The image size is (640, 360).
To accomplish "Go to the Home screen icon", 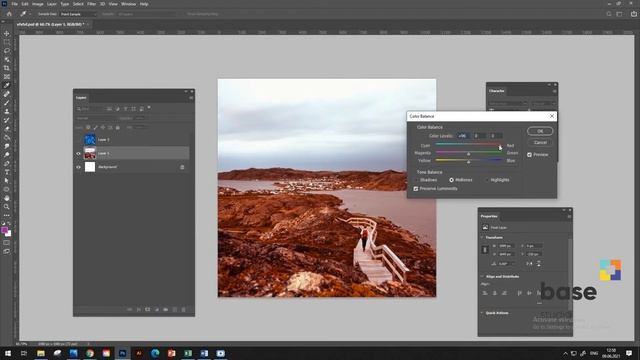I will [x=9, y=14].
